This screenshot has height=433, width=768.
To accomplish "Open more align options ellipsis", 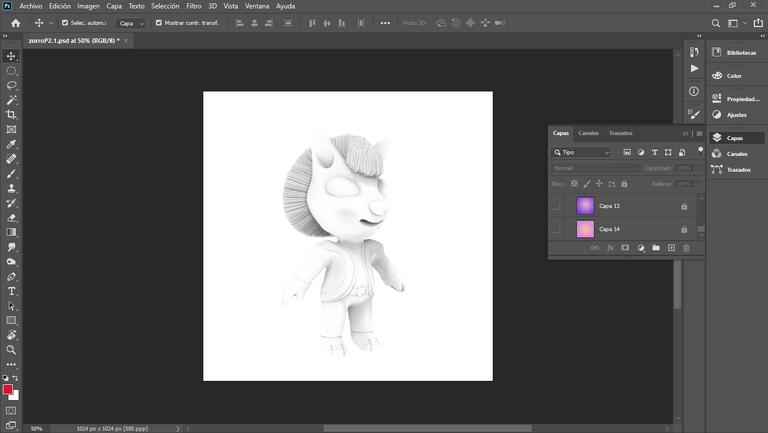I will click(385, 23).
